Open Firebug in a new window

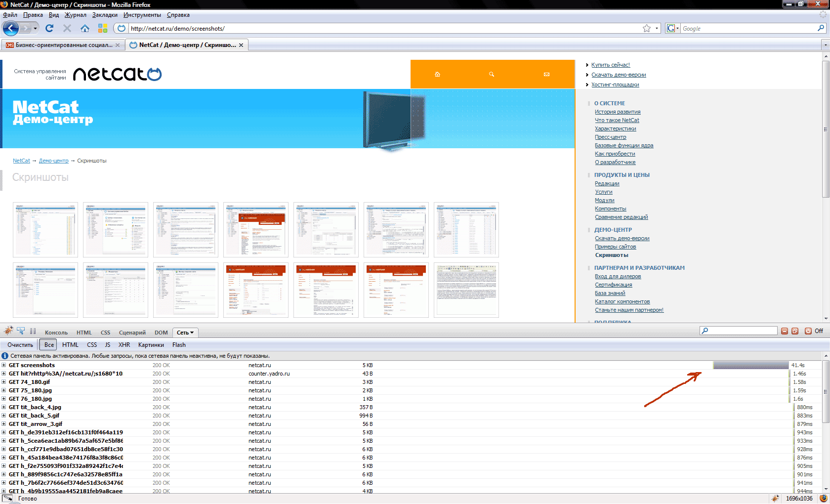[x=795, y=331]
